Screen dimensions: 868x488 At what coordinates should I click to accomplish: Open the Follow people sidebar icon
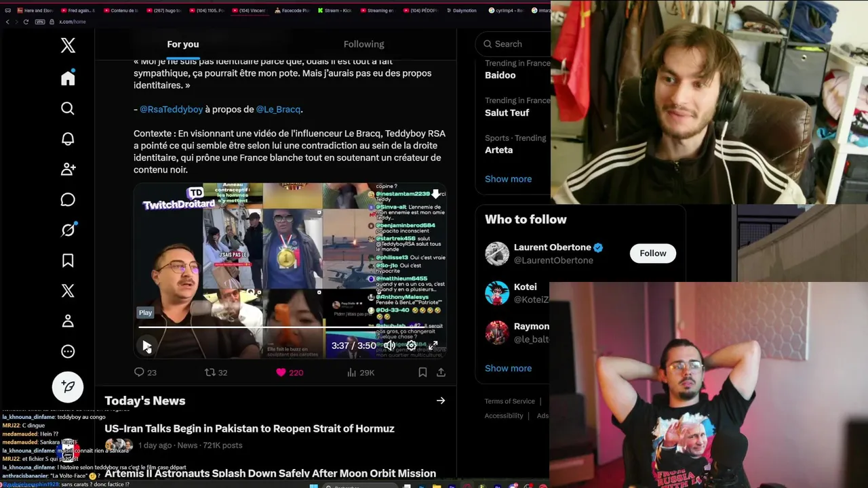pyautogui.click(x=68, y=169)
